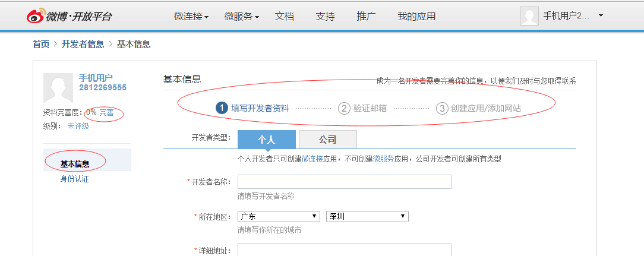This screenshot has width=644, height=256.
Task: Open the 微服务 dropdown menu
Action: click(241, 17)
